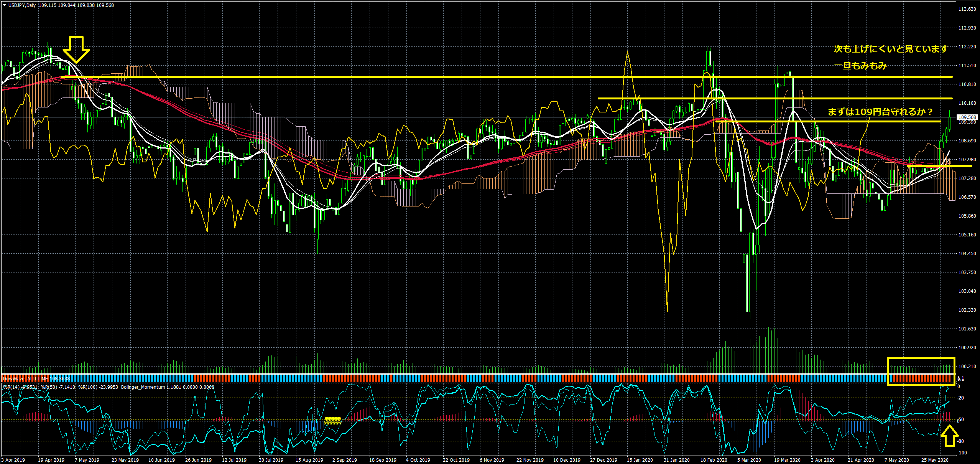
Task: Select the yellow up arrow in the indicator pane
Action: pos(949,436)
